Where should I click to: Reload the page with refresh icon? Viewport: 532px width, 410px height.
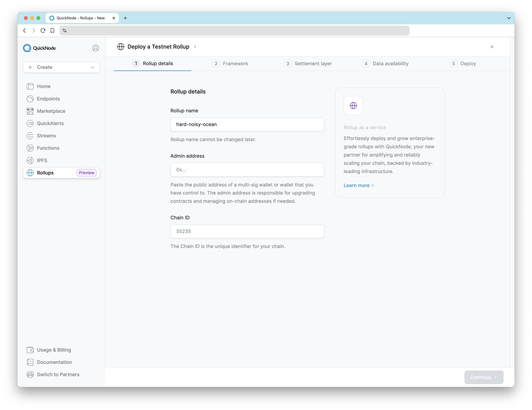[x=43, y=31]
